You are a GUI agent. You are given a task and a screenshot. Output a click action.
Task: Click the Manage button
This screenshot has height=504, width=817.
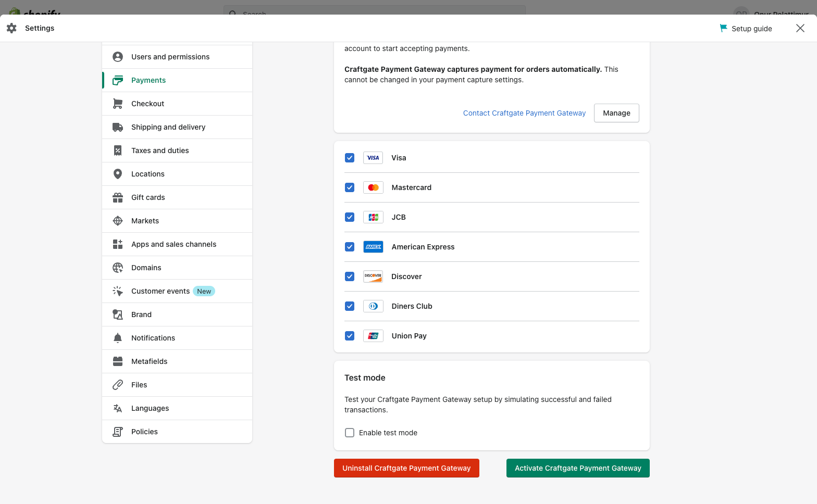click(616, 113)
